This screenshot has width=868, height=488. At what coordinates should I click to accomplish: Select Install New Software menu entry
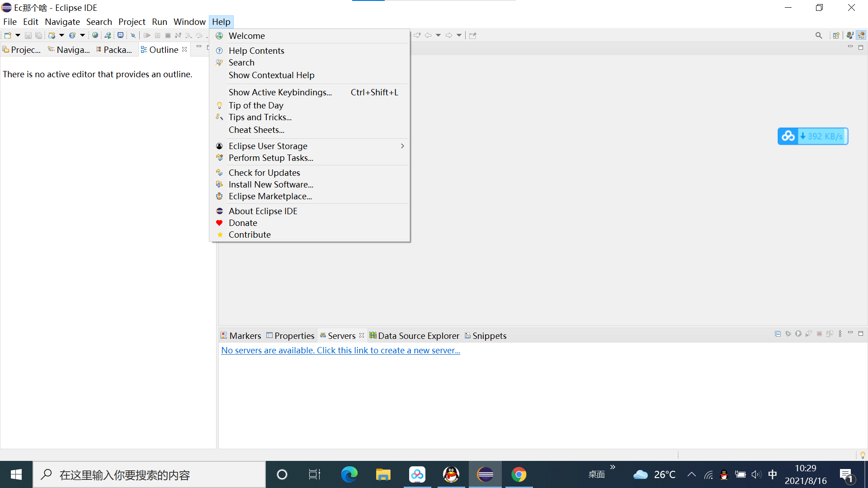coord(270,184)
